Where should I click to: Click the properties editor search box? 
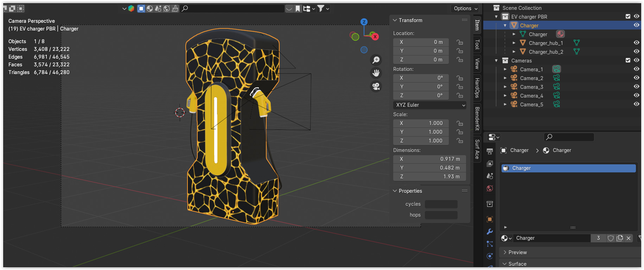[x=569, y=137]
